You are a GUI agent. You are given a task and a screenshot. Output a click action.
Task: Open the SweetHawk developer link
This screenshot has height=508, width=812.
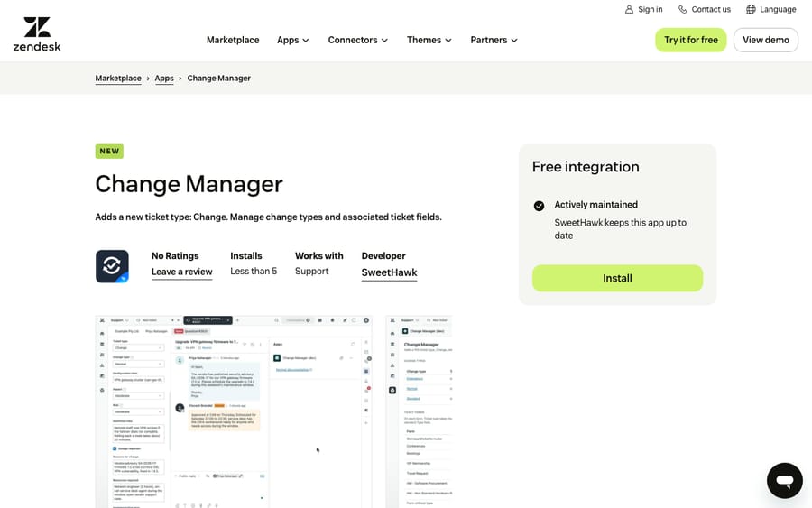[389, 272]
